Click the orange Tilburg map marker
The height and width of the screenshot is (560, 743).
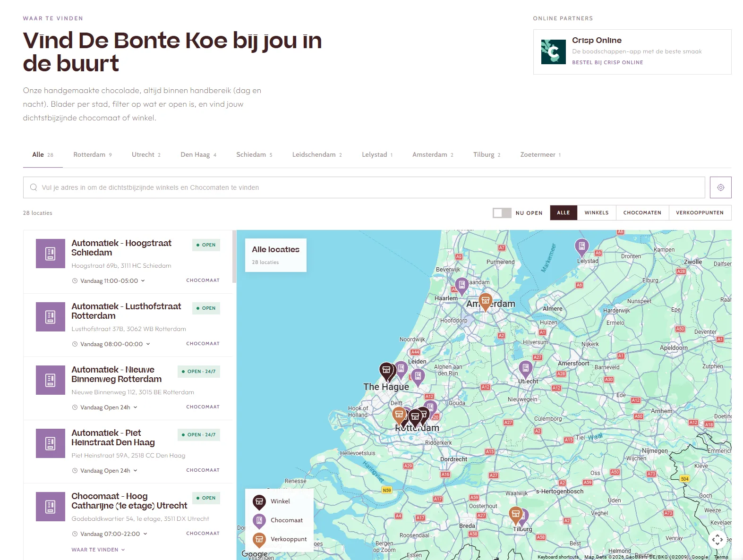point(515,515)
